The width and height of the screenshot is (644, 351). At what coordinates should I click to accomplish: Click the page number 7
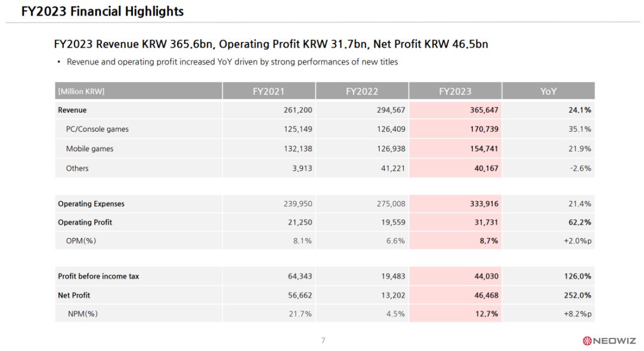click(323, 340)
